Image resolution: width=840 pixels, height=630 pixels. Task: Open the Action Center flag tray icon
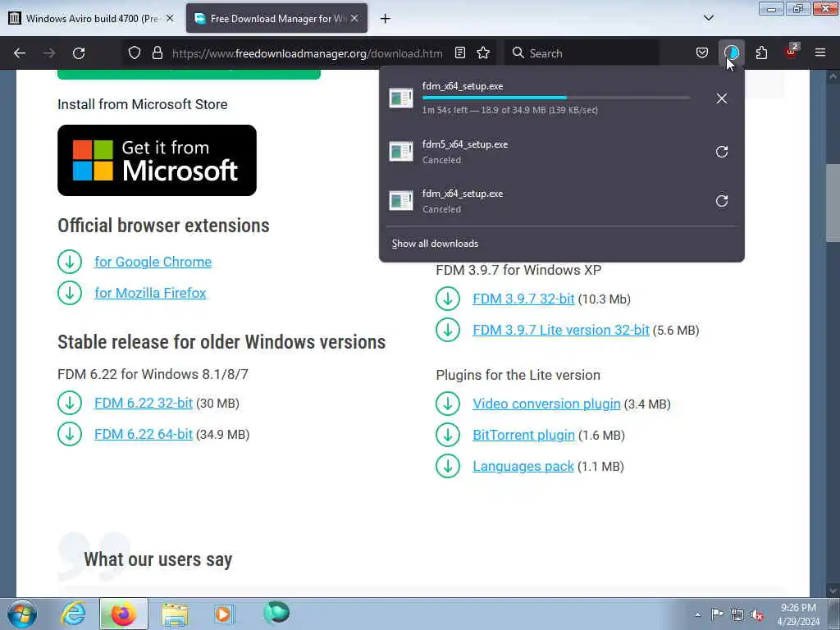click(717, 614)
